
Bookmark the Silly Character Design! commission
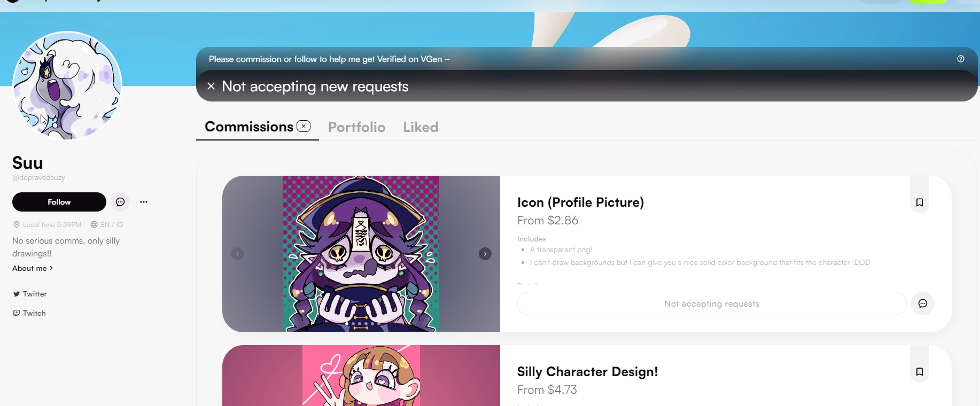click(920, 372)
